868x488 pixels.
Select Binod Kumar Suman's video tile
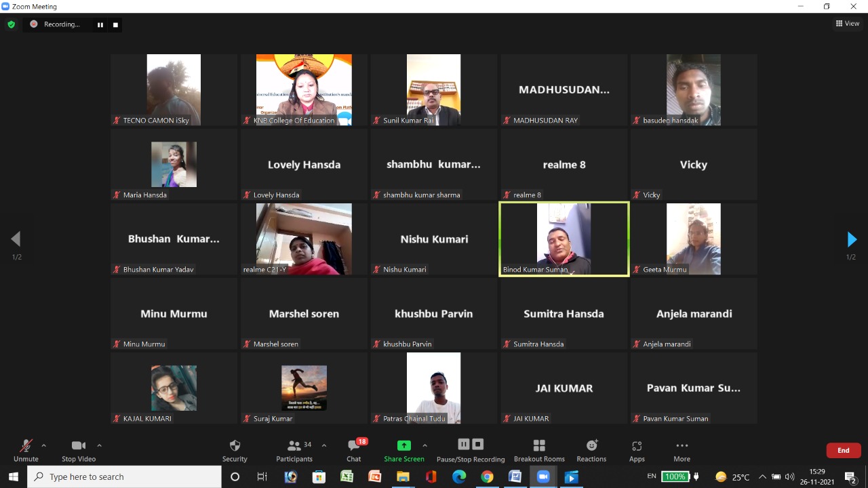pos(564,239)
